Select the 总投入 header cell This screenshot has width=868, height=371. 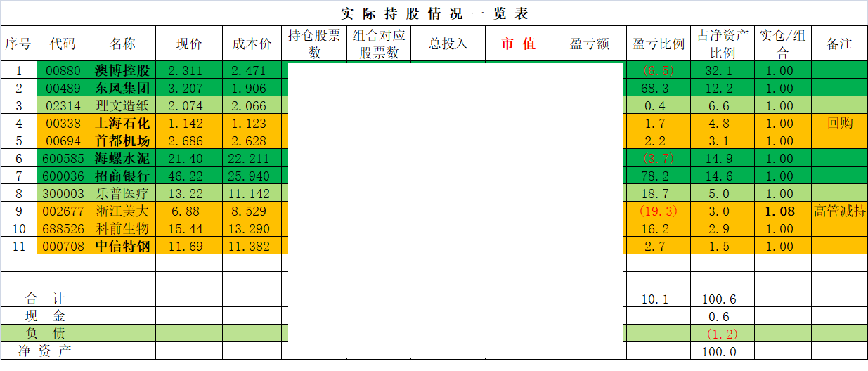tap(448, 44)
